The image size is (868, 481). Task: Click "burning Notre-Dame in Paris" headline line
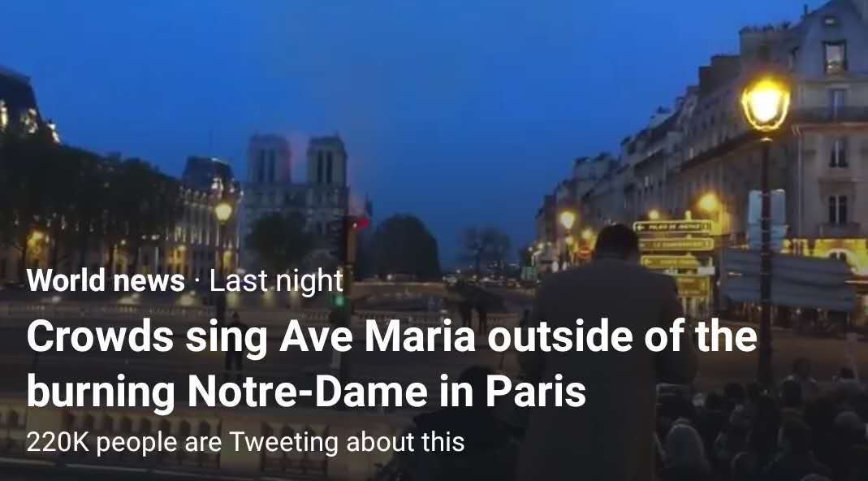pyautogui.click(x=306, y=392)
